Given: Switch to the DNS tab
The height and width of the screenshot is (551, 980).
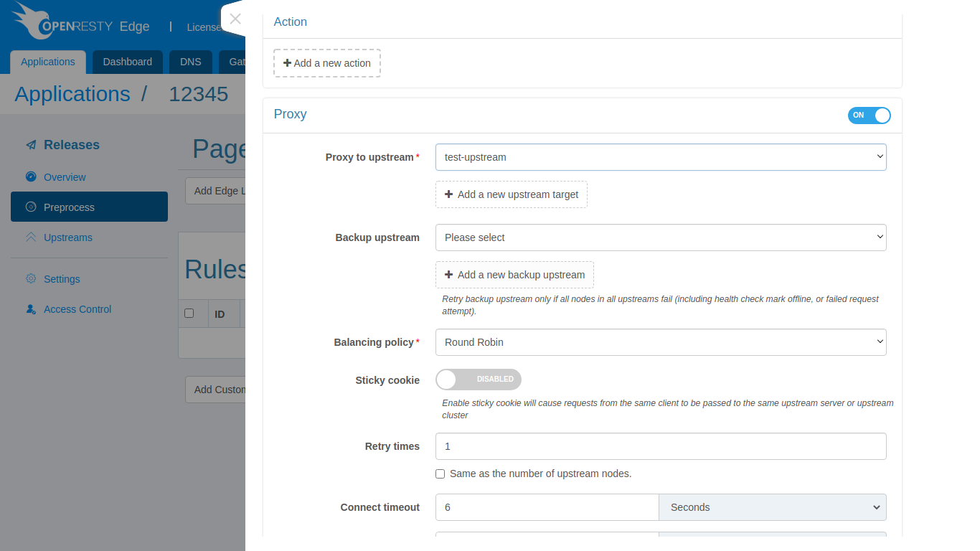Looking at the screenshot, I should coord(191,62).
